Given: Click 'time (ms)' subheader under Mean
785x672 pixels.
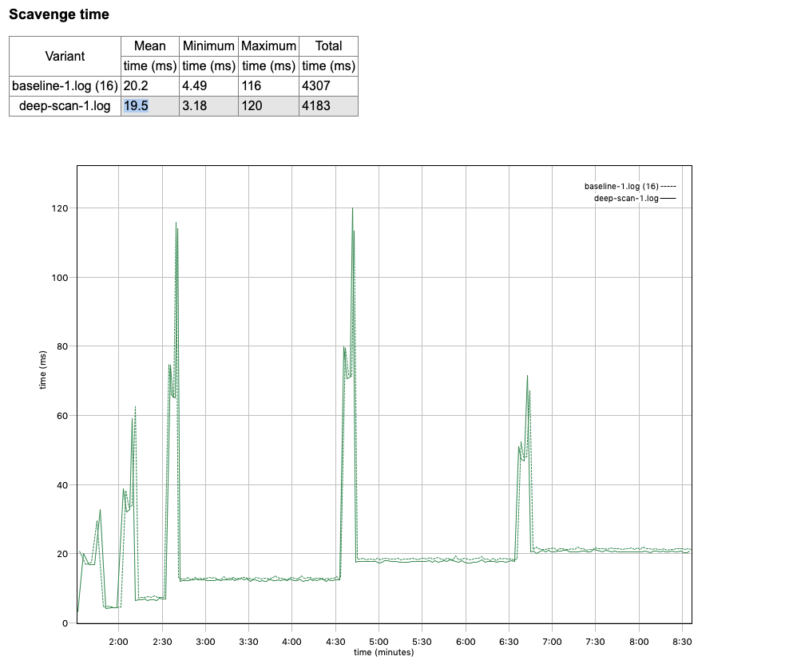Looking at the screenshot, I should point(149,66).
